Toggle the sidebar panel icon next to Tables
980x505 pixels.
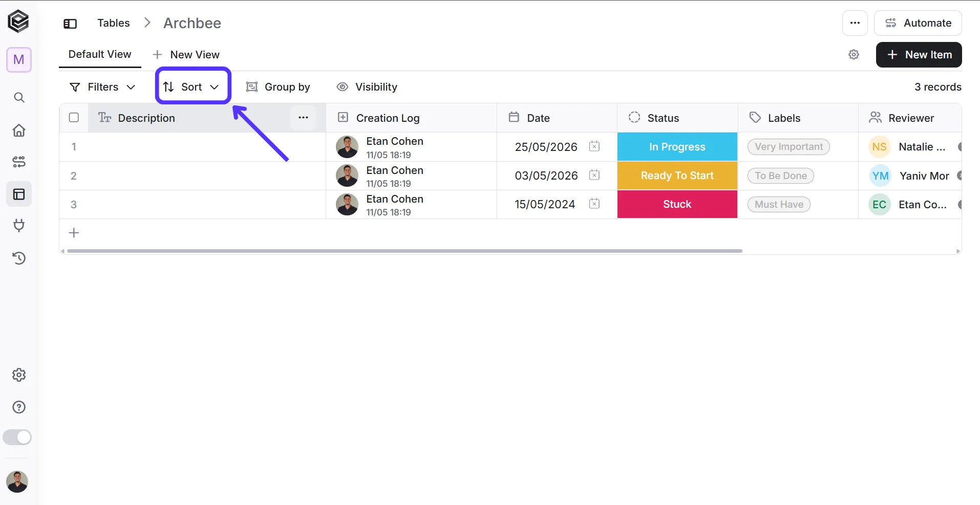70,24
